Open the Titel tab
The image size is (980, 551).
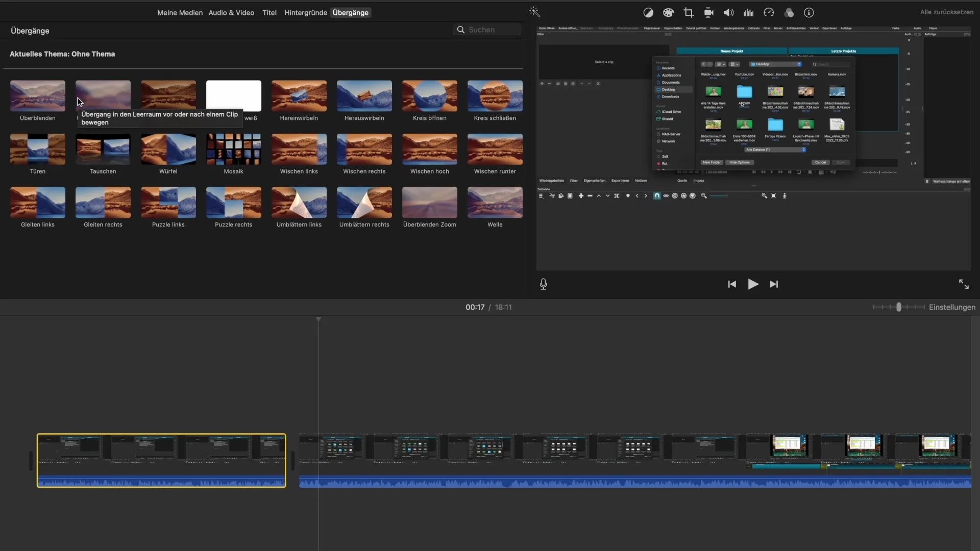tap(269, 13)
